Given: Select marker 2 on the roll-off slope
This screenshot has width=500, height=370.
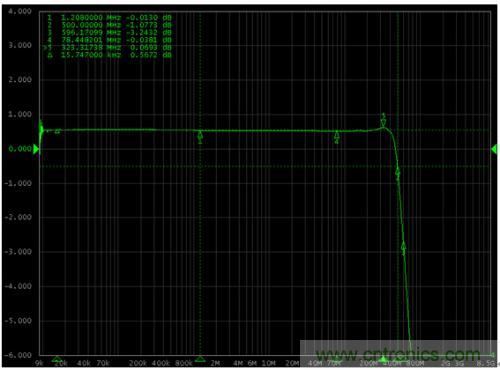Looking at the screenshot, I should 398,175.
